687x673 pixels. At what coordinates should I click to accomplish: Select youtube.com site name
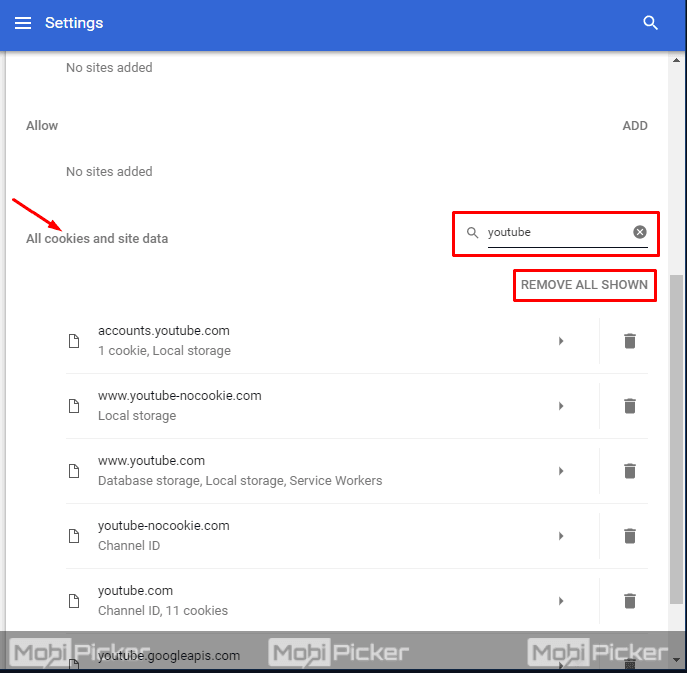click(135, 591)
